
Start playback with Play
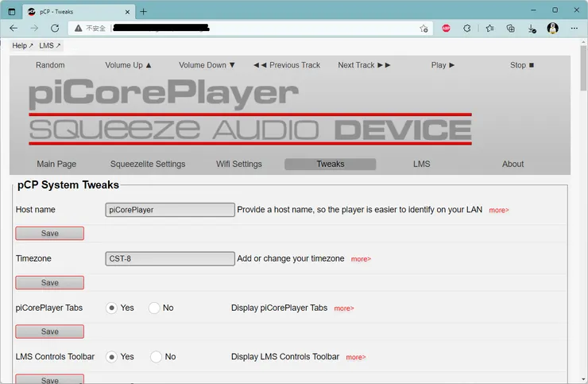point(443,65)
